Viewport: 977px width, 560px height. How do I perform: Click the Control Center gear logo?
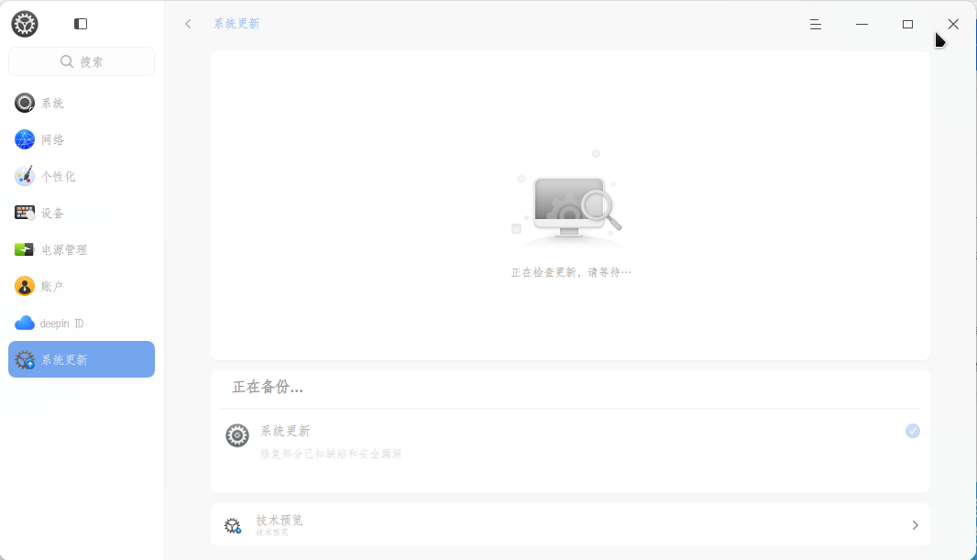pyautogui.click(x=25, y=25)
